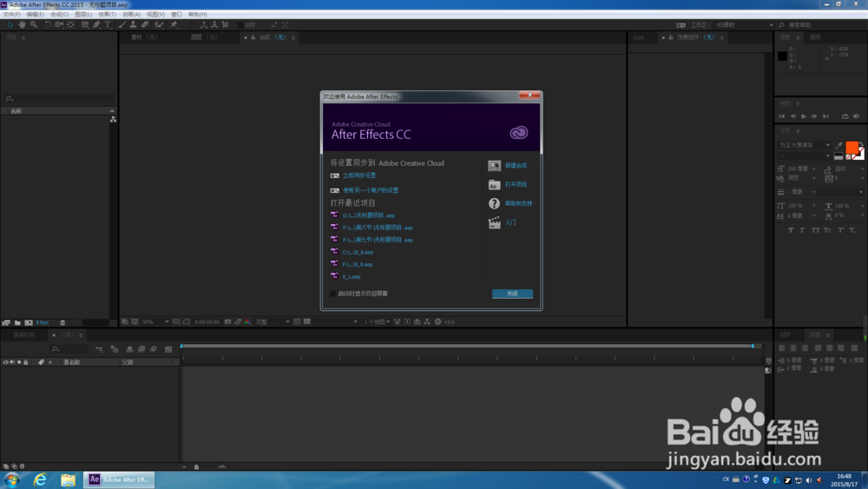Select the Rotation tool
868x489 pixels.
48,25
